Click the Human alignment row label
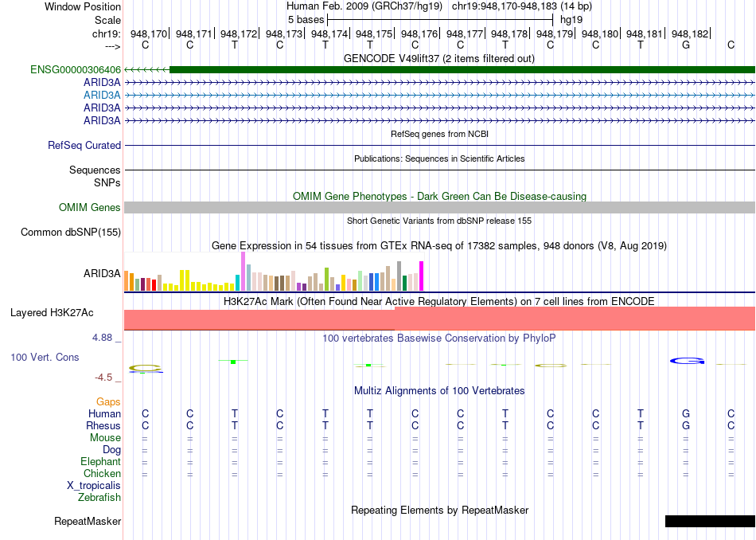 [x=104, y=413]
